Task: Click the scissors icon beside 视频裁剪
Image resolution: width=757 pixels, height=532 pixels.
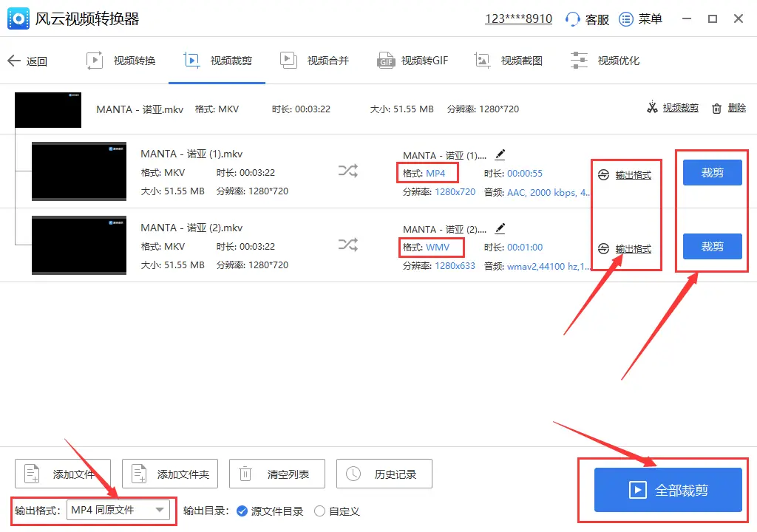Action: (x=652, y=107)
